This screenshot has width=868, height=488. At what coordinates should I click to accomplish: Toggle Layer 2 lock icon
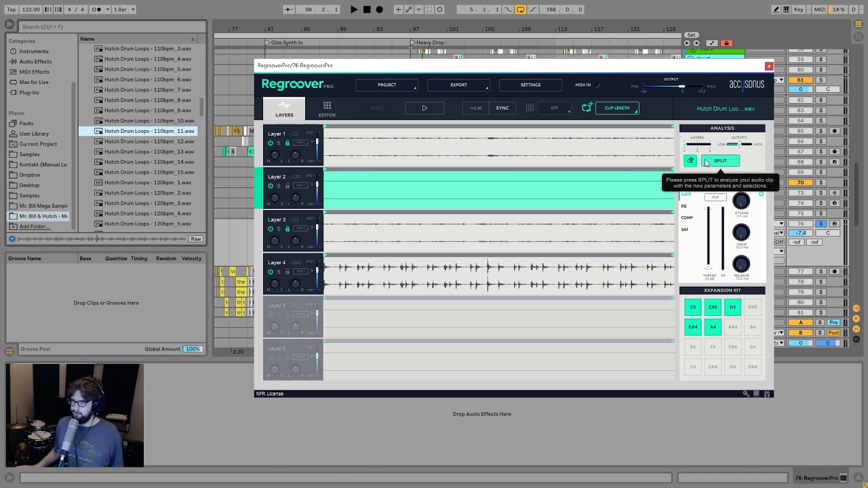click(287, 186)
